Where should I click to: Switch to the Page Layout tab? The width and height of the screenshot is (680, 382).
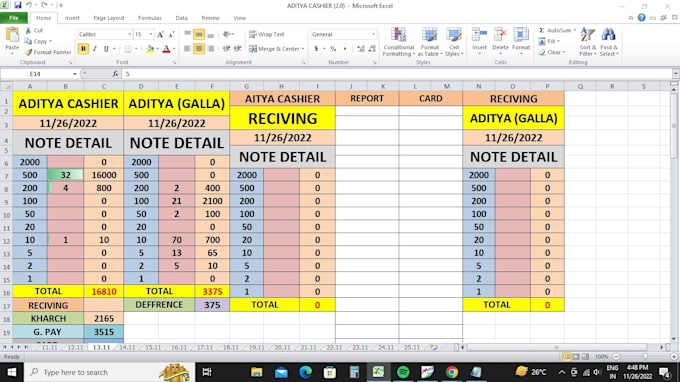[x=109, y=18]
